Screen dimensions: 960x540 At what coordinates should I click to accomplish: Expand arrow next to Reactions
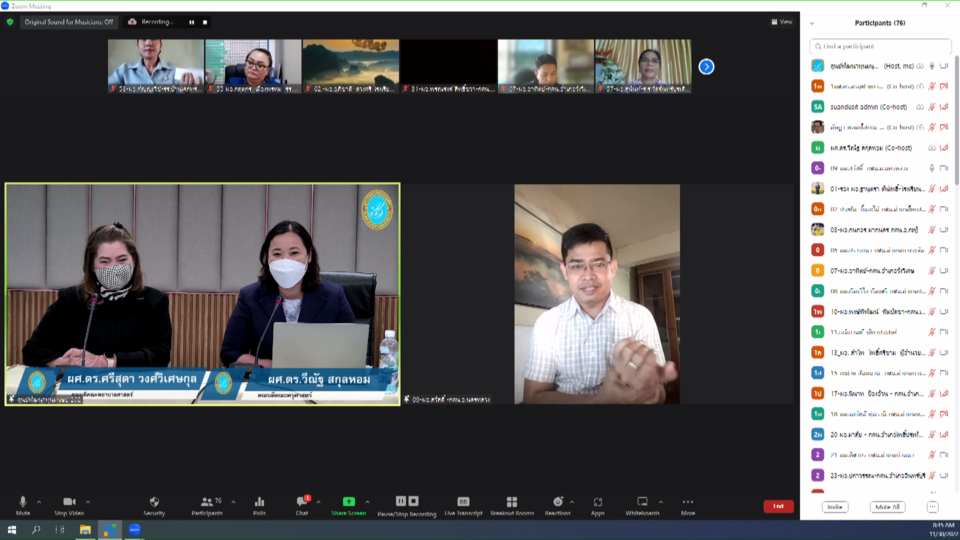(572, 502)
